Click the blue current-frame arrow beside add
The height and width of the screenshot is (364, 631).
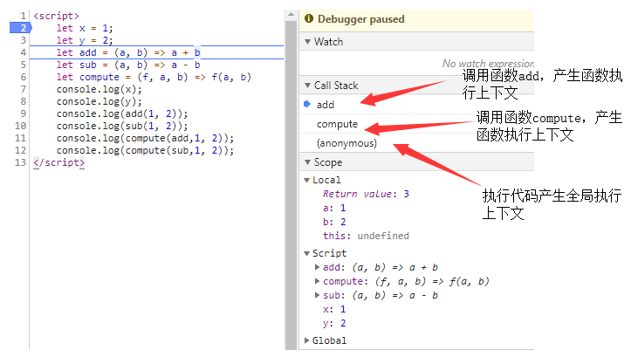pos(307,104)
